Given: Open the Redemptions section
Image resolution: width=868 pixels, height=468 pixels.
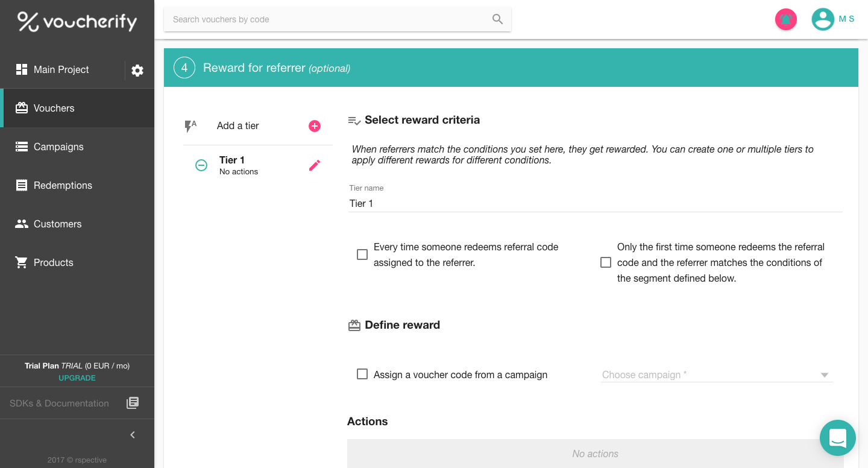Looking at the screenshot, I should (x=77, y=185).
